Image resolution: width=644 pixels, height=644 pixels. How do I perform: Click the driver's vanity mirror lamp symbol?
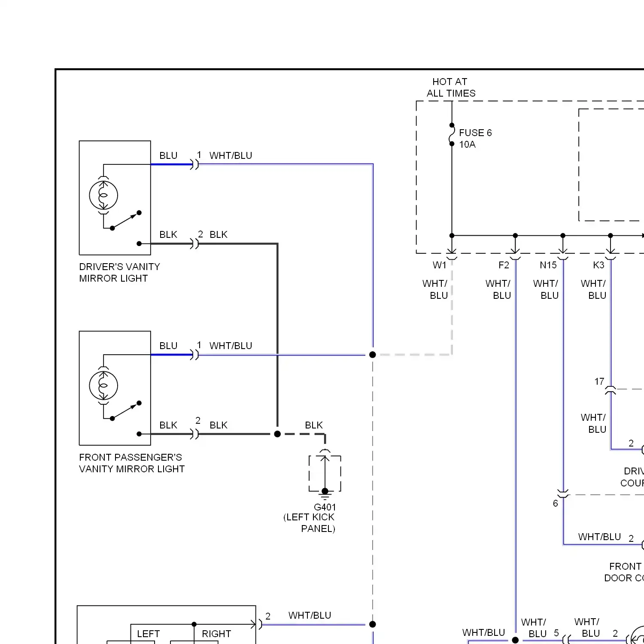pos(103,195)
